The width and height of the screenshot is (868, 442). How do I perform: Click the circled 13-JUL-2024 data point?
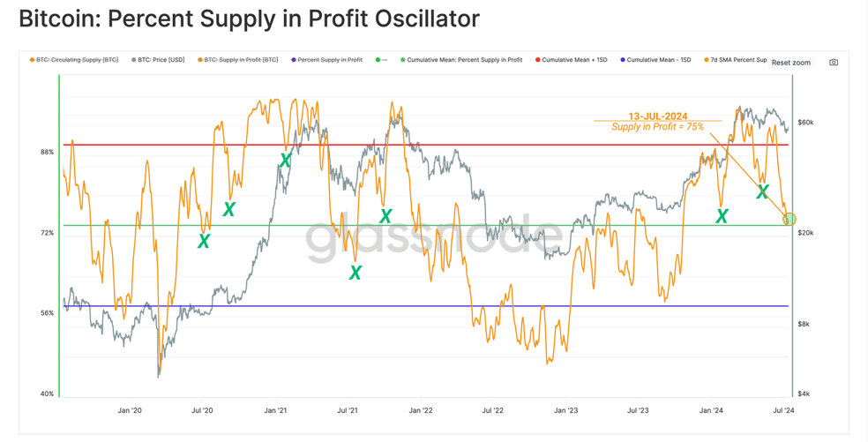789,220
